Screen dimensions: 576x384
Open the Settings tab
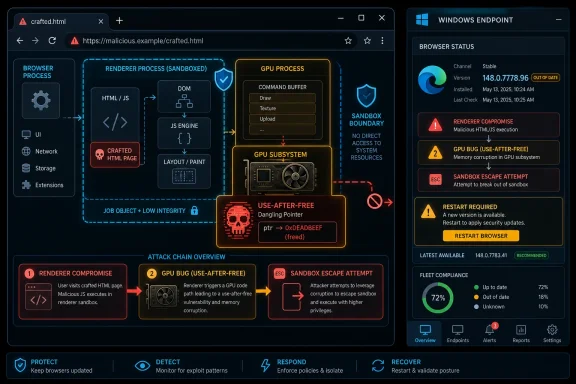pyautogui.click(x=552, y=333)
